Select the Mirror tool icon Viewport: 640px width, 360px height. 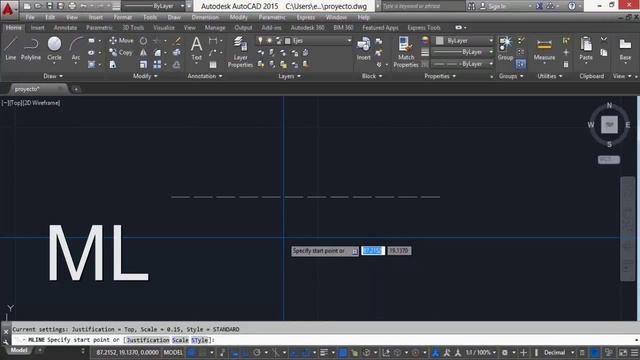[143, 53]
